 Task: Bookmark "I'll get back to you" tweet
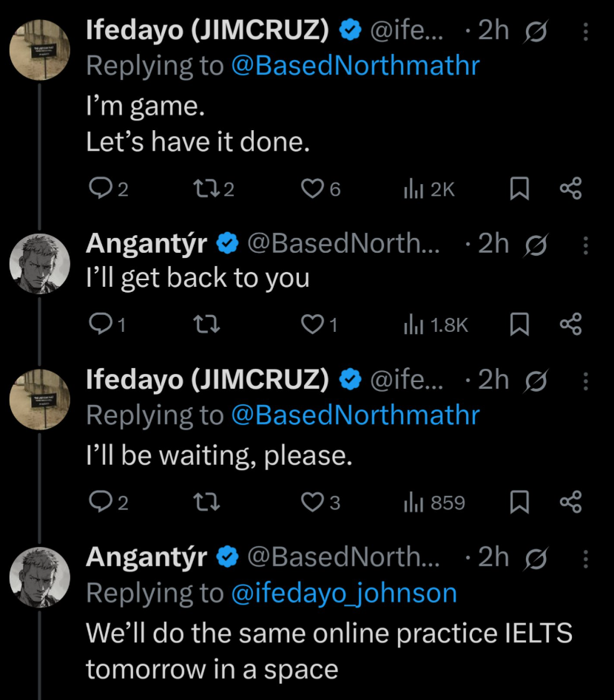tap(520, 324)
